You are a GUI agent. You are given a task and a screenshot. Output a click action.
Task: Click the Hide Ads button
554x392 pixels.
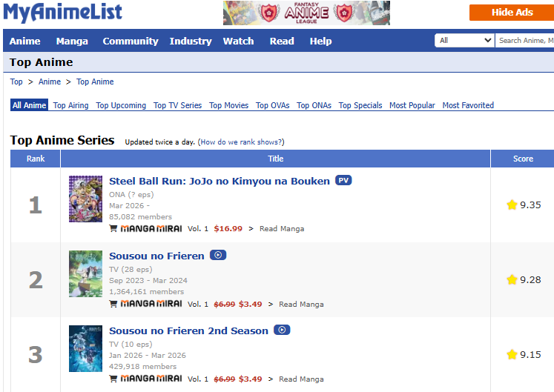[512, 13]
